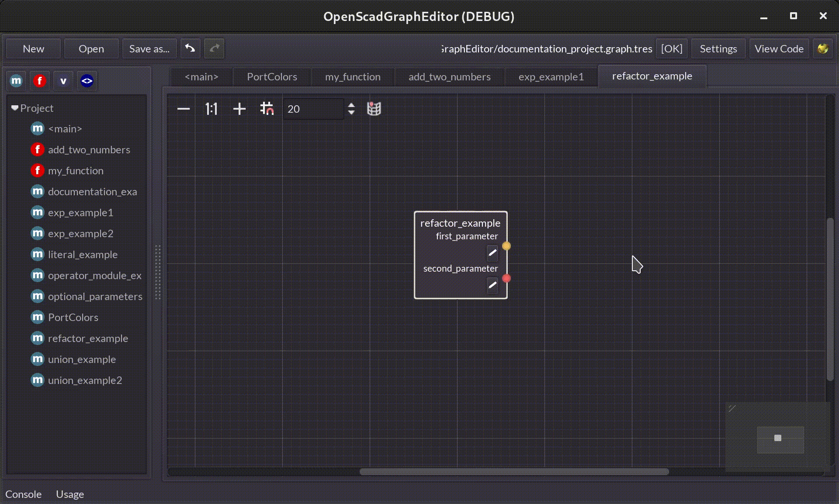
Task: Toggle grid snapping magnet icon
Action: [267, 109]
